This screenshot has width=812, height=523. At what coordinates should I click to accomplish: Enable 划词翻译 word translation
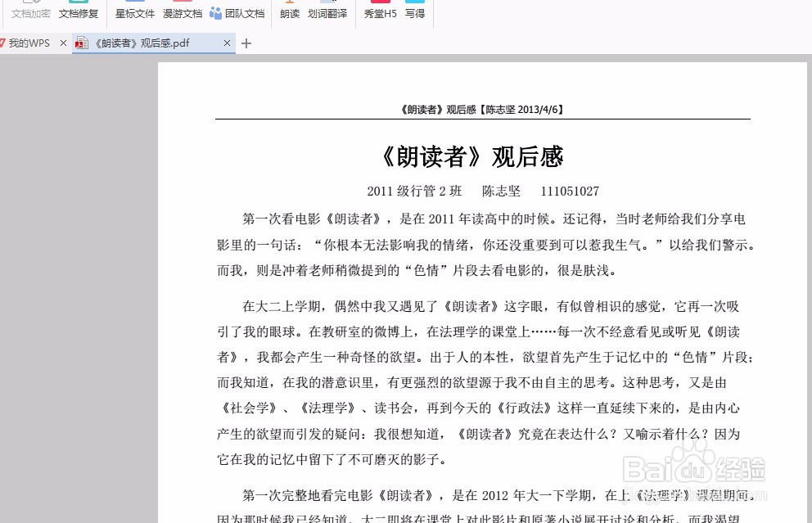coord(327,11)
